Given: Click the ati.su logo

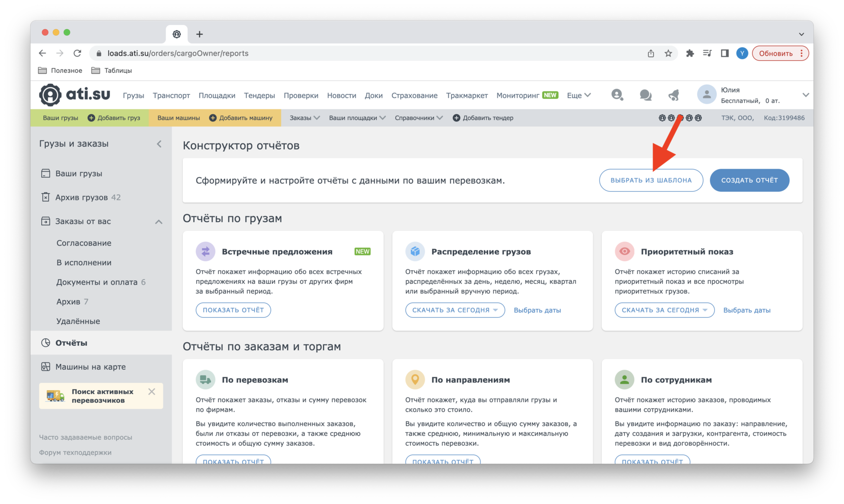Looking at the screenshot, I should coord(75,94).
